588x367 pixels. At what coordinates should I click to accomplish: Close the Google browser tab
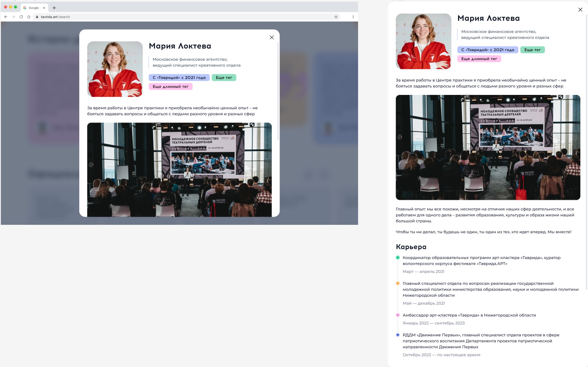44,8
